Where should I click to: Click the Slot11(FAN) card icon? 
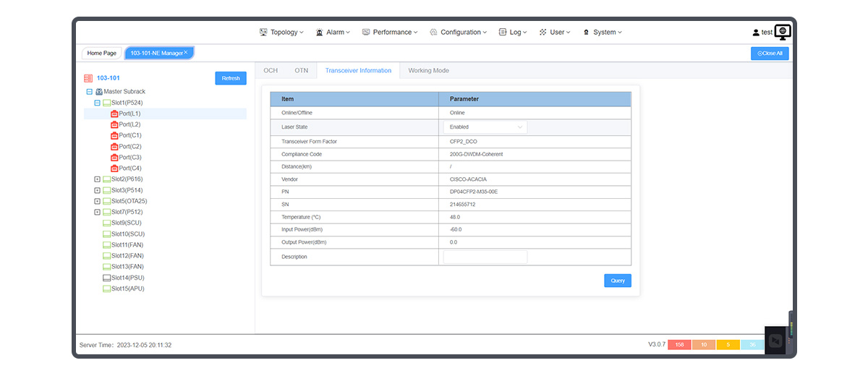point(107,245)
